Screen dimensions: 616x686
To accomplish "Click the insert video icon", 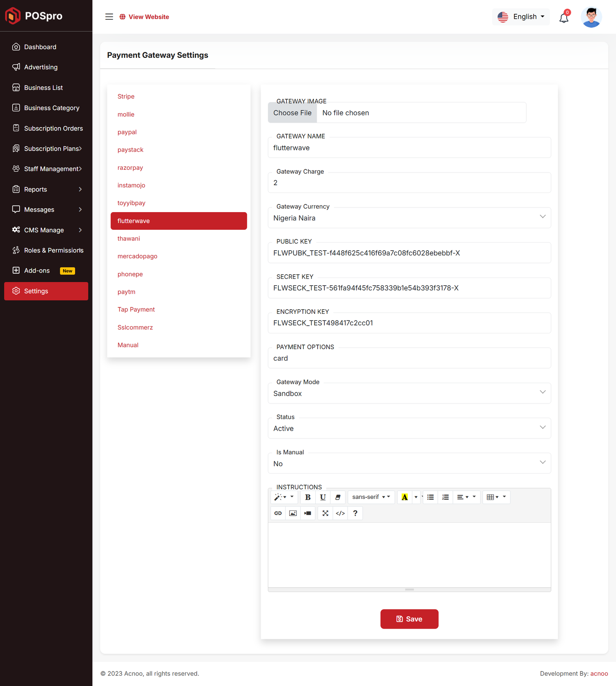I will coord(308,513).
